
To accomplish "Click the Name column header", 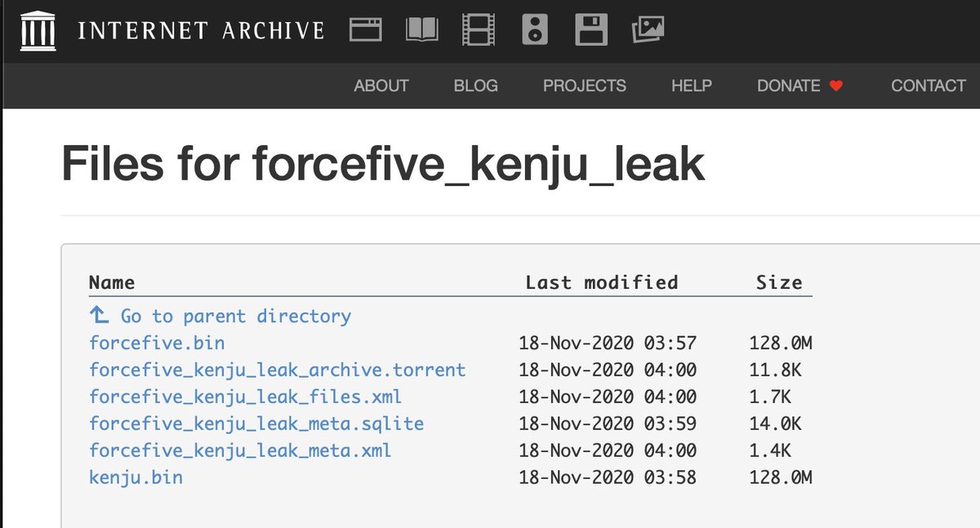I will point(112,282).
